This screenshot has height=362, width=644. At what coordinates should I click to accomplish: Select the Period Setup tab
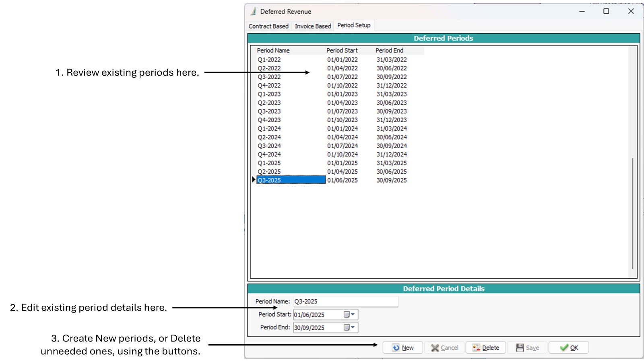click(354, 25)
